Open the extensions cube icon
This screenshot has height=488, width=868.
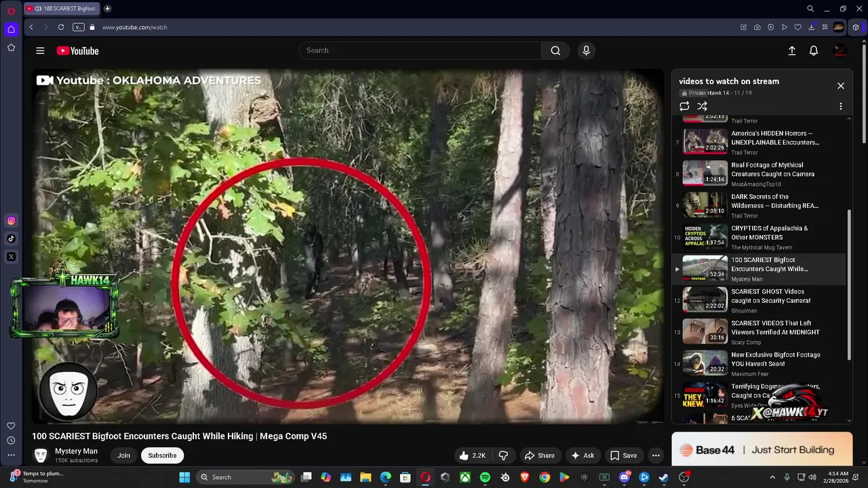tap(856, 27)
